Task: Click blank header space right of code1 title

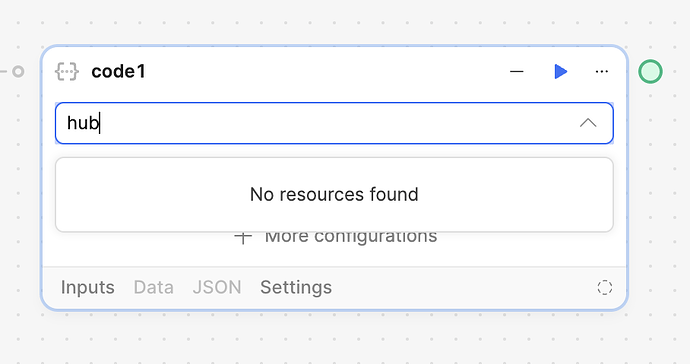Action: pos(326,71)
